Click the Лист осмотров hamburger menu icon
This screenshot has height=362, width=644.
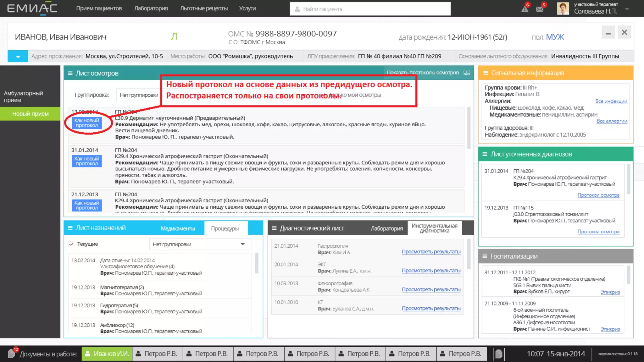click(70, 73)
